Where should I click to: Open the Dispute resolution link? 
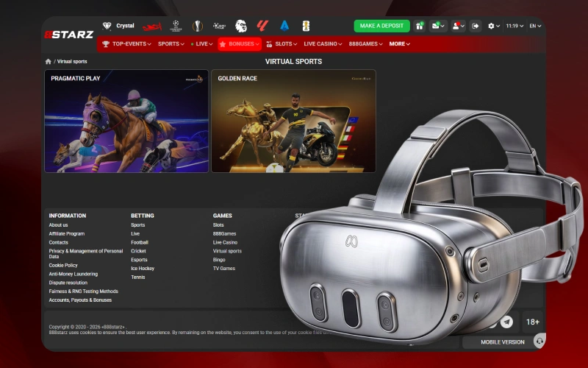coord(68,283)
